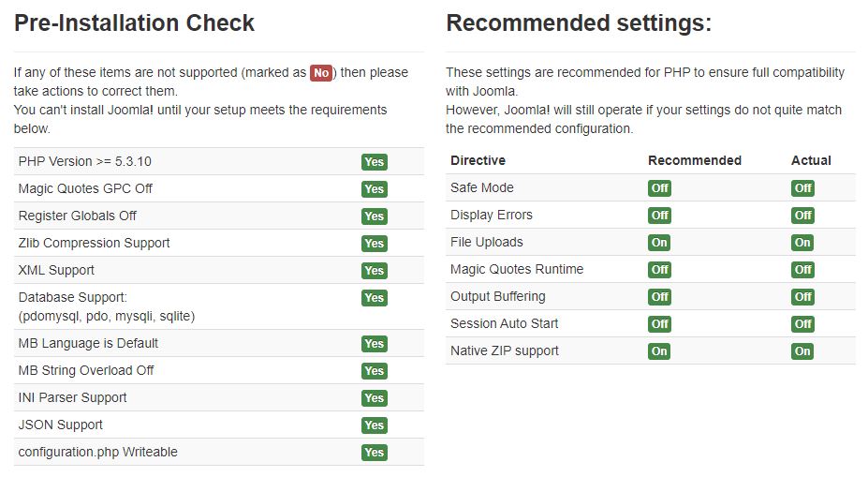Screen dimensions: 868x477
Task: Click the Actual Off badge for Session Auto Start
Action: click(x=802, y=324)
